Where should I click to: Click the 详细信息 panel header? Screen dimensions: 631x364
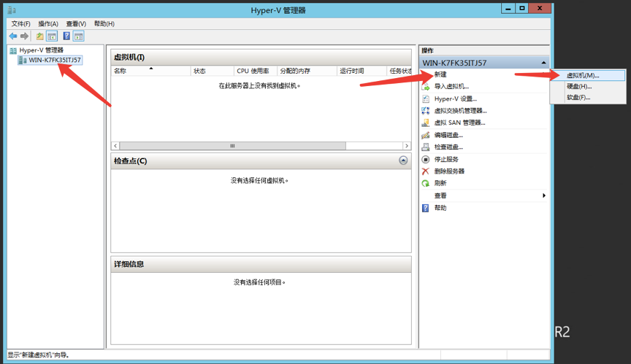coord(261,264)
